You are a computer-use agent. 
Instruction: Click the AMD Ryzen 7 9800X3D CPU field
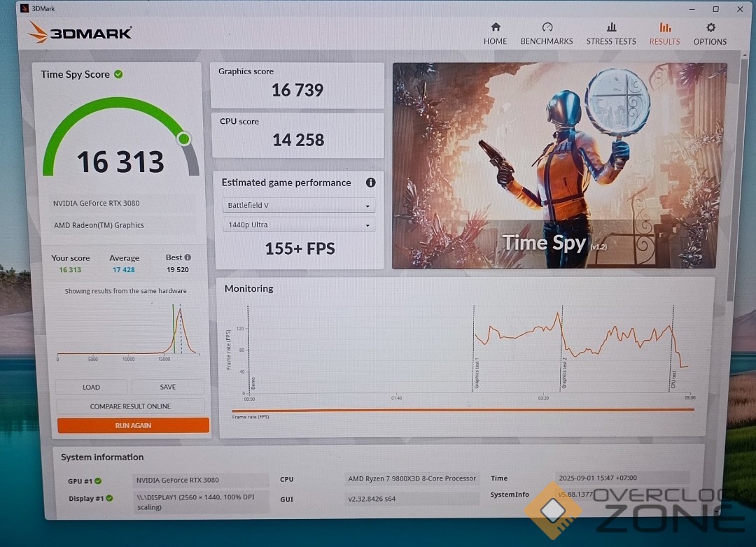(x=412, y=478)
